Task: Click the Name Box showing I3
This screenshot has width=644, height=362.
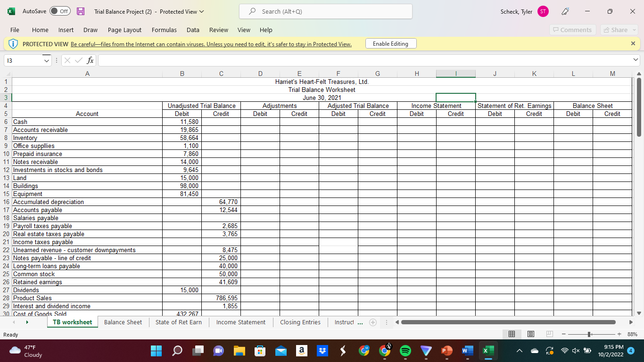Action: pos(23,60)
